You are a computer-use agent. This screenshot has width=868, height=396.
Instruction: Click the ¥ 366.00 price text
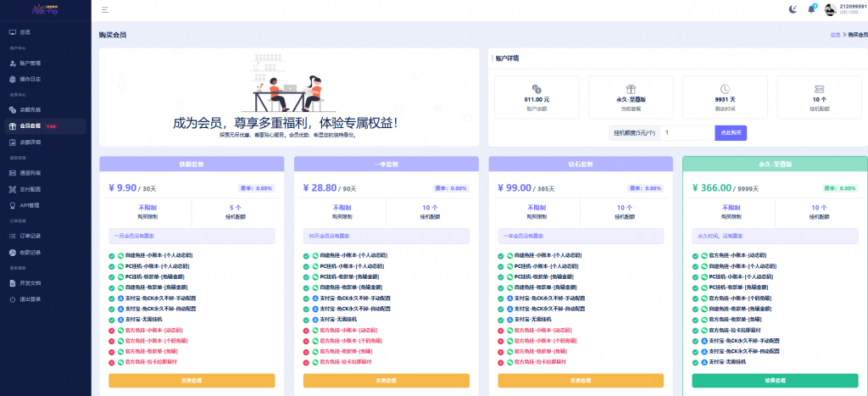[x=712, y=187]
